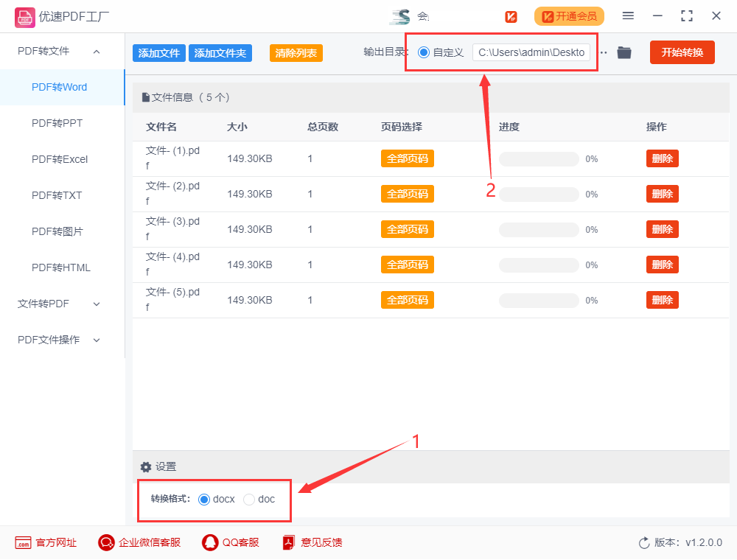Click the 页码选择 column header

(402, 127)
